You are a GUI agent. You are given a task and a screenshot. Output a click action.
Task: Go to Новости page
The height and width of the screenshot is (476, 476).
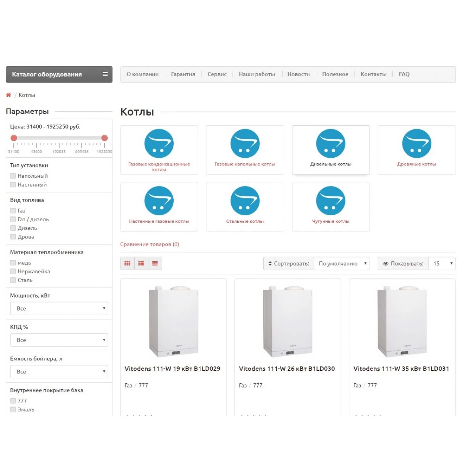click(x=299, y=74)
